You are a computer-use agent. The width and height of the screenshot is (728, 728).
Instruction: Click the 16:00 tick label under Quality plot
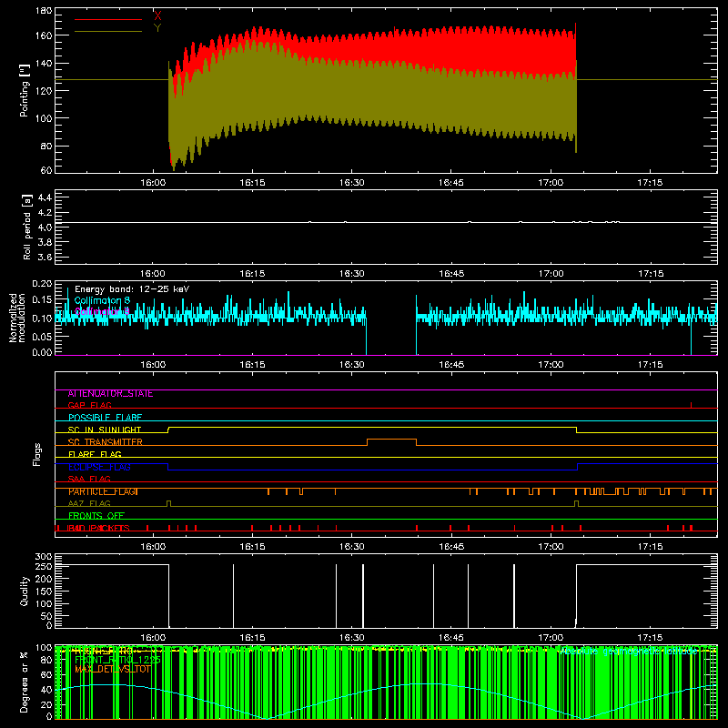click(x=153, y=638)
